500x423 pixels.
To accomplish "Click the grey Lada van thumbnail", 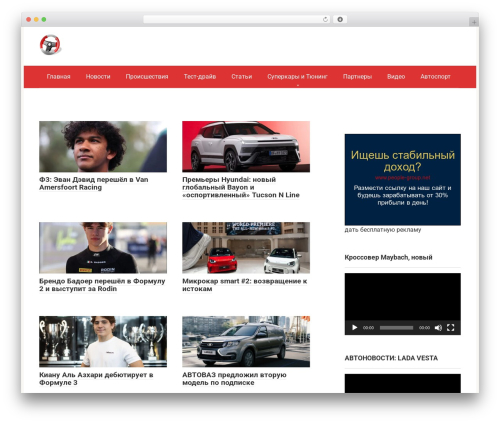I will (246, 342).
